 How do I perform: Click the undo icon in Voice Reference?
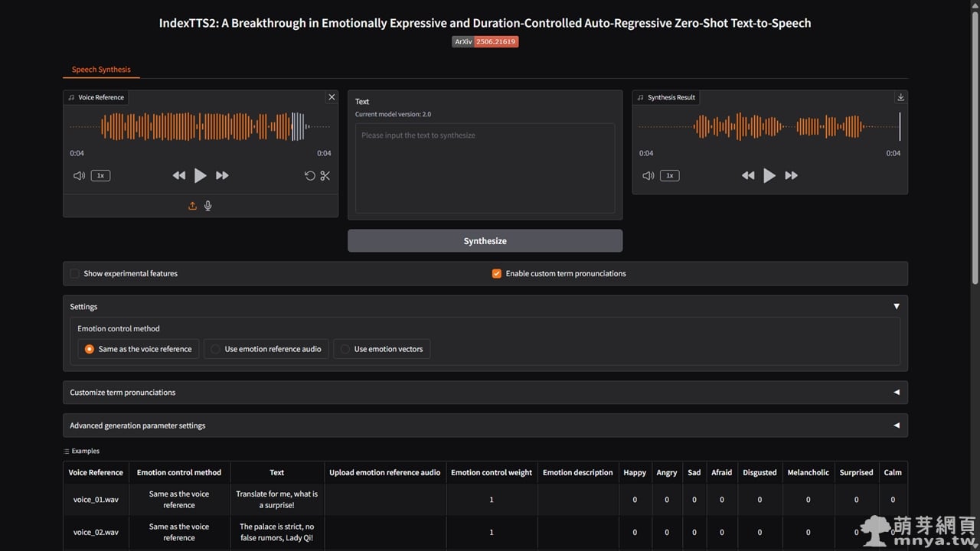tap(309, 175)
